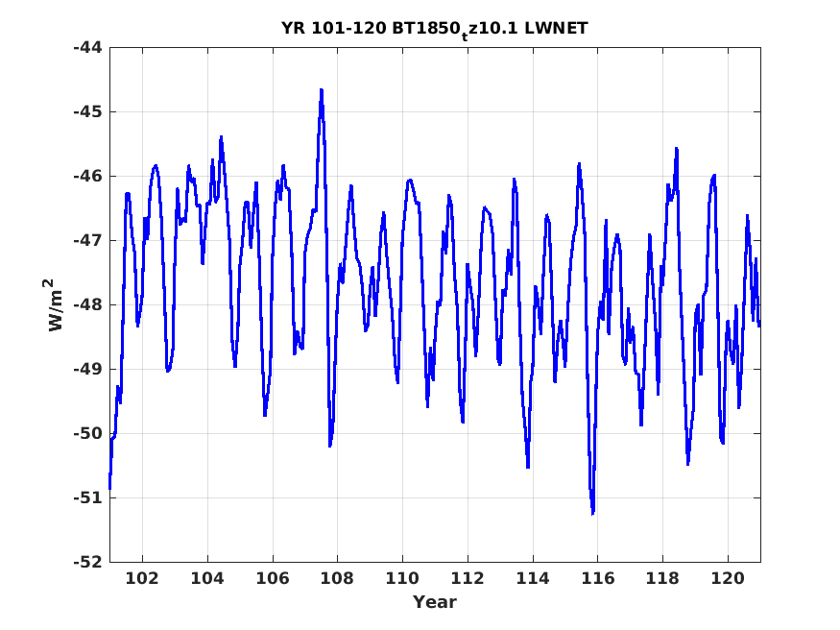Click the x-axis tick label 114
The width and height of the screenshot is (840, 630).
point(533,578)
